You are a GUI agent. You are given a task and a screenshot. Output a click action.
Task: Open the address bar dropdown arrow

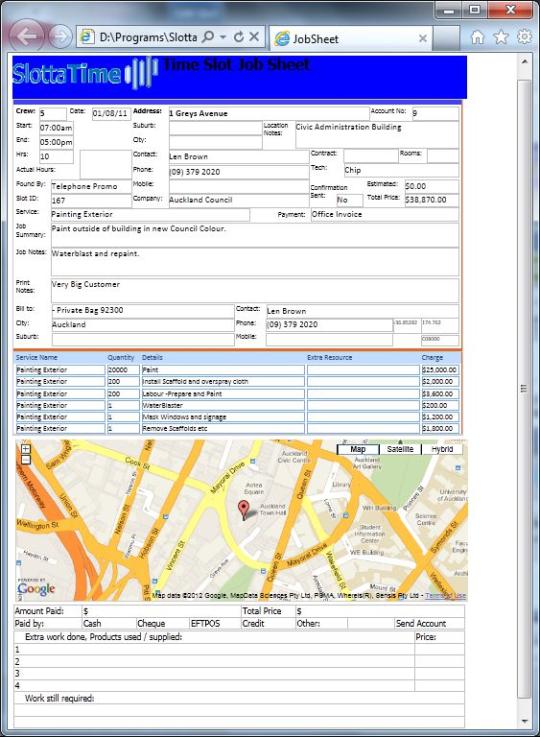[223, 37]
